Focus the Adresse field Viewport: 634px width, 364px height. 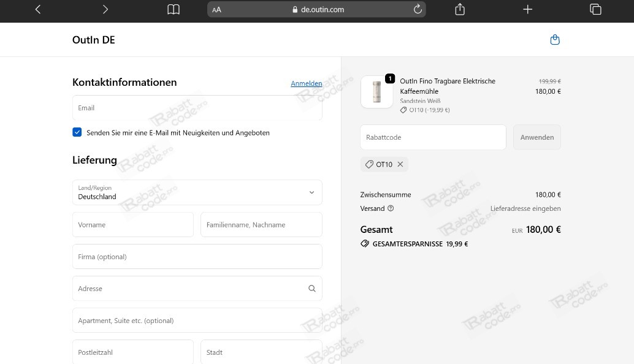pos(197,289)
